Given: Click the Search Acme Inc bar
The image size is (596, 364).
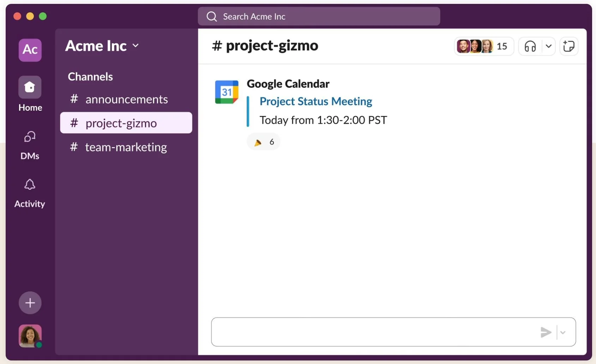Looking at the screenshot, I should [x=319, y=17].
